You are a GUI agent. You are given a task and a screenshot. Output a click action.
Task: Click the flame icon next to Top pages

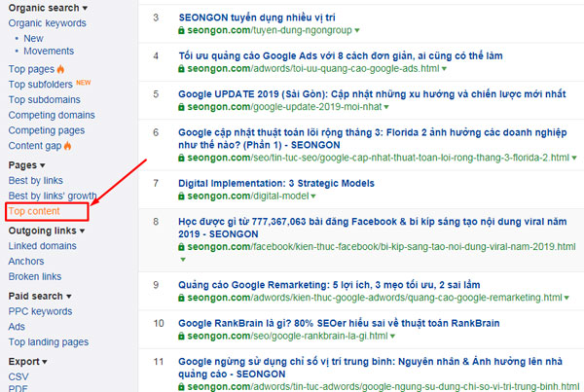click(60, 69)
